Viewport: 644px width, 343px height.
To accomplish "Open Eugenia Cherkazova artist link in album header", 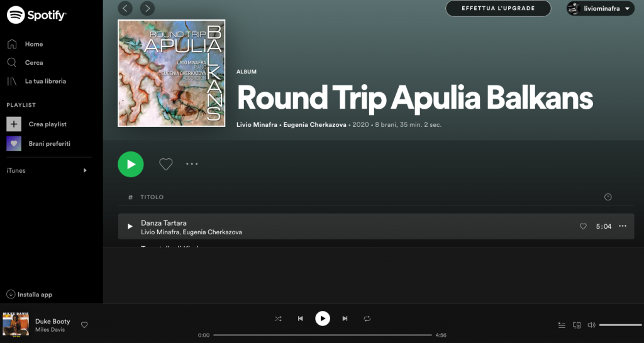I will click(x=314, y=125).
